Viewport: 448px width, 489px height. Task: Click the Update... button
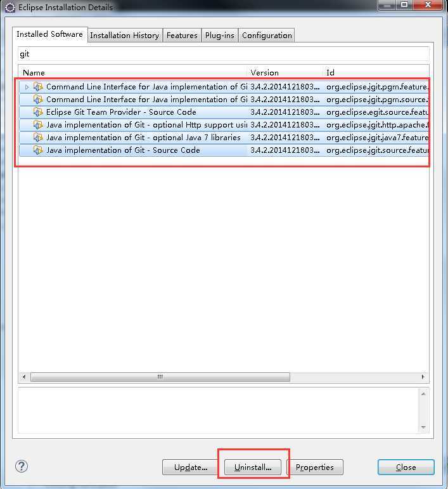(190, 467)
